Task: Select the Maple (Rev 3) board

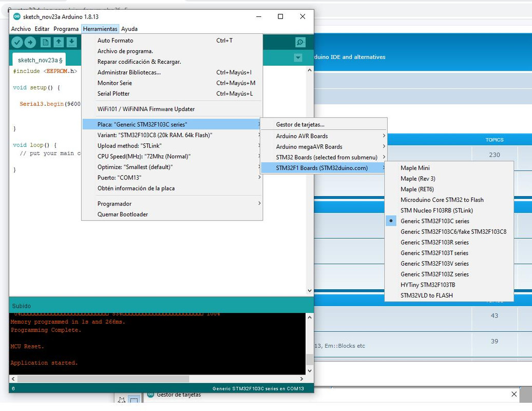Action: [449, 178]
